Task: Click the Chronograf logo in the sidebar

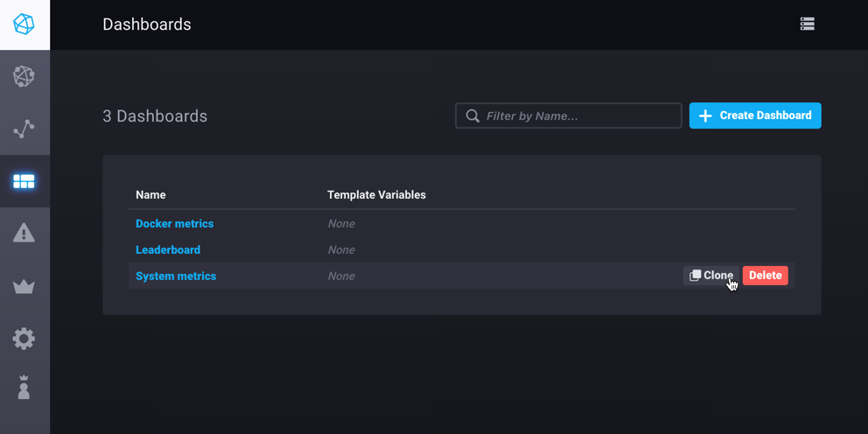Action: [x=24, y=24]
